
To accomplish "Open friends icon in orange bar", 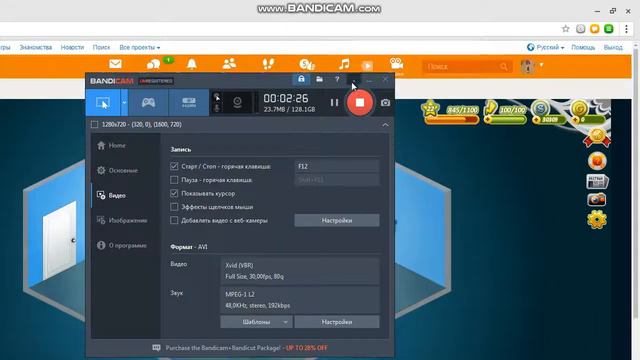I will click(229, 64).
